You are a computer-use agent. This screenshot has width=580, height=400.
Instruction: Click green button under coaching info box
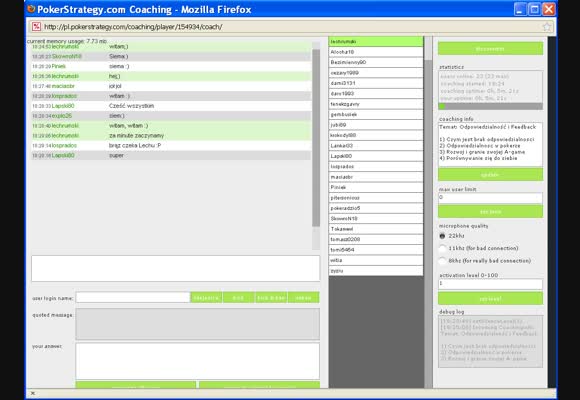(x=490, y=175)
